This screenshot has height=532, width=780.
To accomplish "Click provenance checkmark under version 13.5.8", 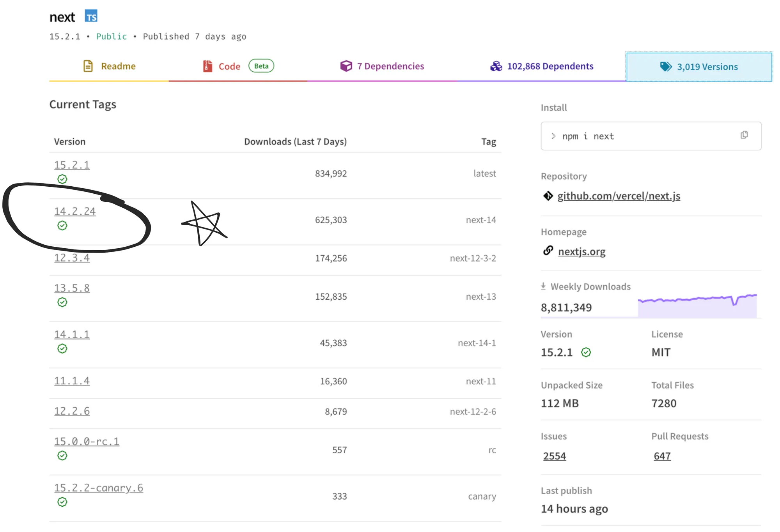I will (62, 302).
